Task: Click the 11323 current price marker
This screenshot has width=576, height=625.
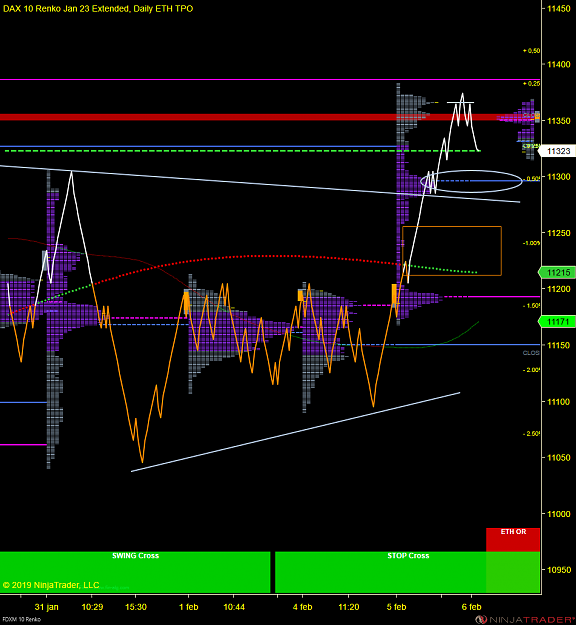Action: click(x=557, y=151)
